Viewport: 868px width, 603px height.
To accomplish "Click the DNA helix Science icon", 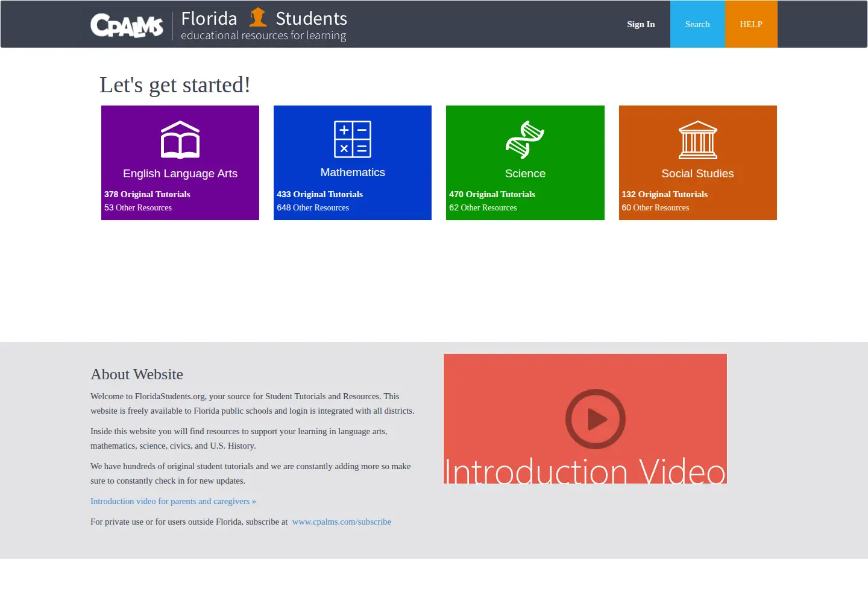I will pyautogui.click(x=525, y=140).
